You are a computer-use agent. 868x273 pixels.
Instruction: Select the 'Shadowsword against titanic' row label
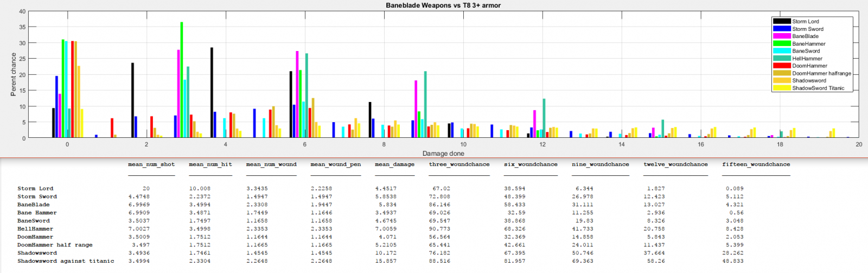[x=66, y=261]
